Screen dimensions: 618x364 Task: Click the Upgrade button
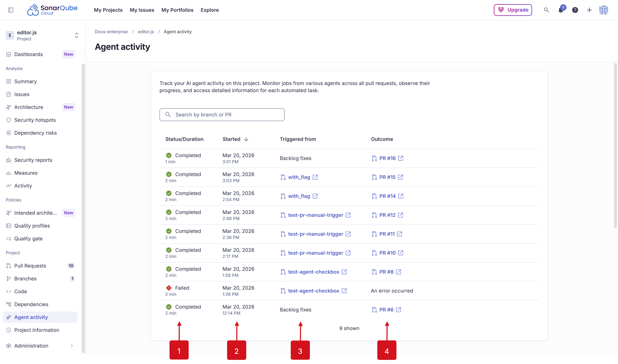(513, 10)
